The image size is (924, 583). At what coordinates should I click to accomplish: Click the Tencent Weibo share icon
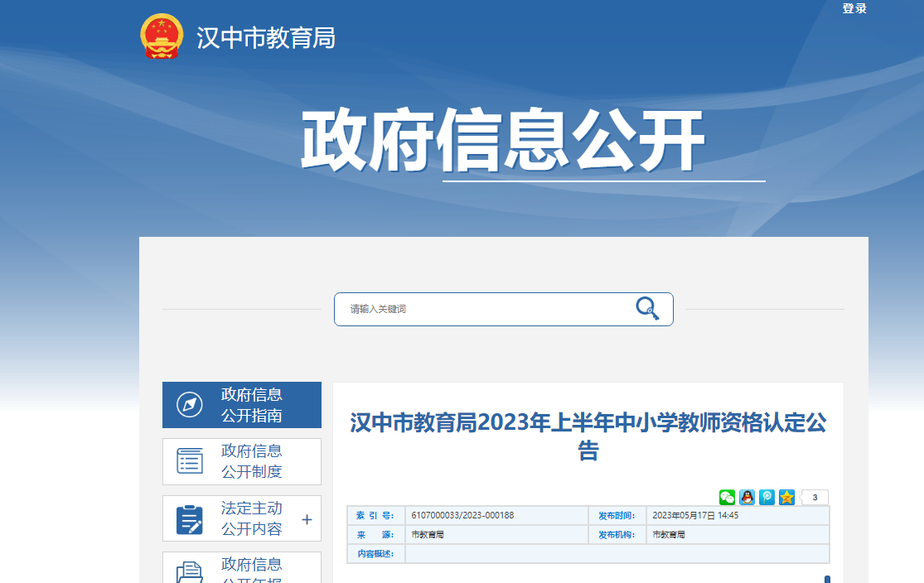click(x=767, y=497)
